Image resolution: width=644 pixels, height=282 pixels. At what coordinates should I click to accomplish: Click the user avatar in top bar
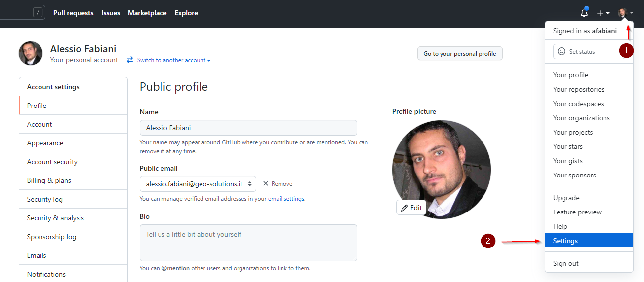pos(622,13)
